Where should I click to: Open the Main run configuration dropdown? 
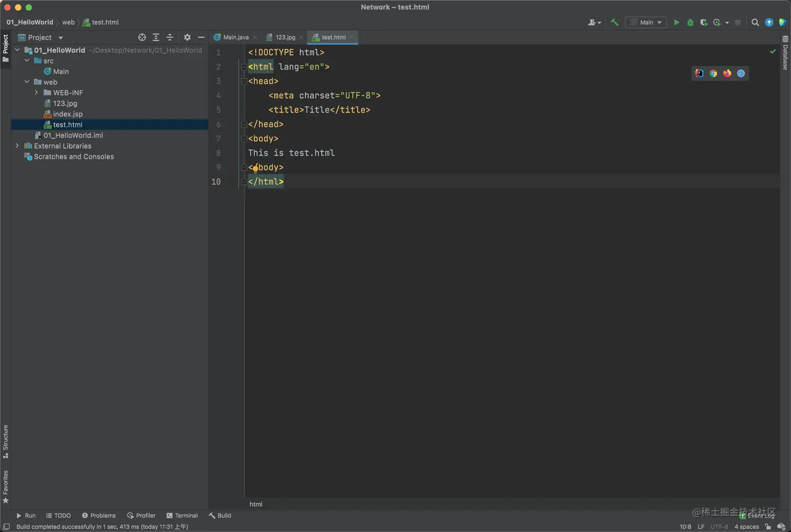pos(646,22)
